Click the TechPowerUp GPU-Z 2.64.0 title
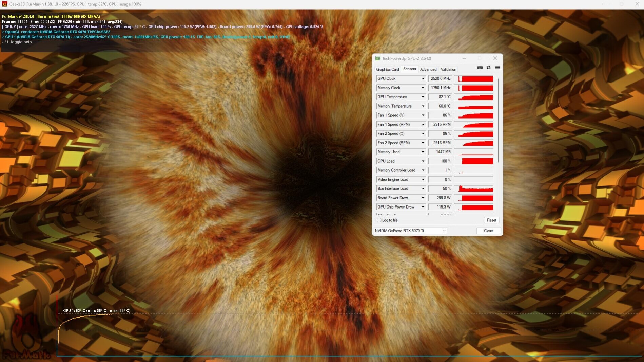The image size is (644, 362). pos(407,58)
